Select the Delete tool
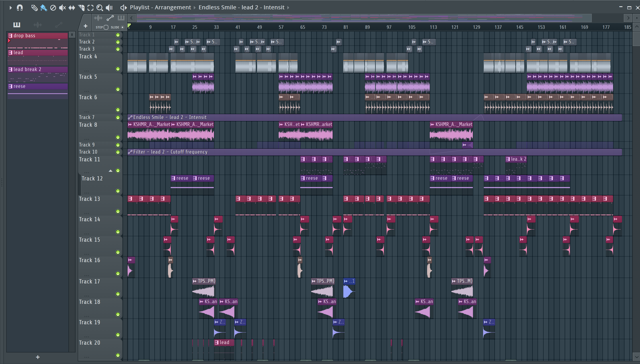This screenshot has width=640, height=364. pyautogui.click(x=53, y=8)
